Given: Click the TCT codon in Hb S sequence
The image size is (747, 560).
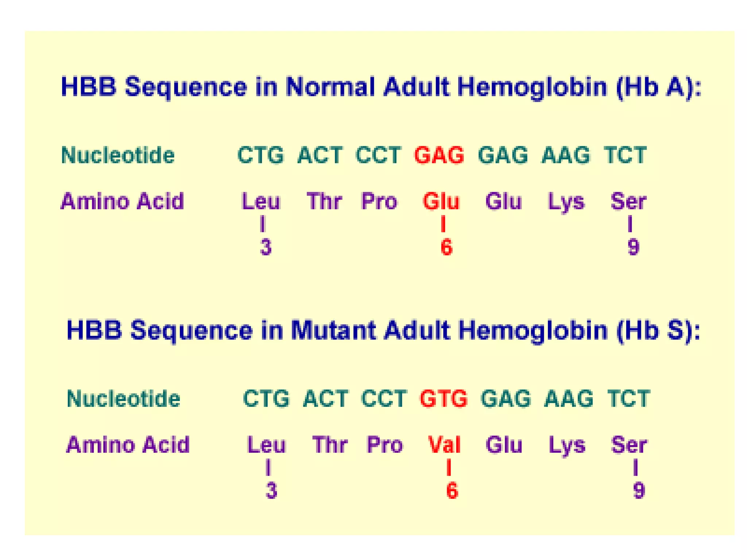Looking at the screenshot, I should [628, 398].
